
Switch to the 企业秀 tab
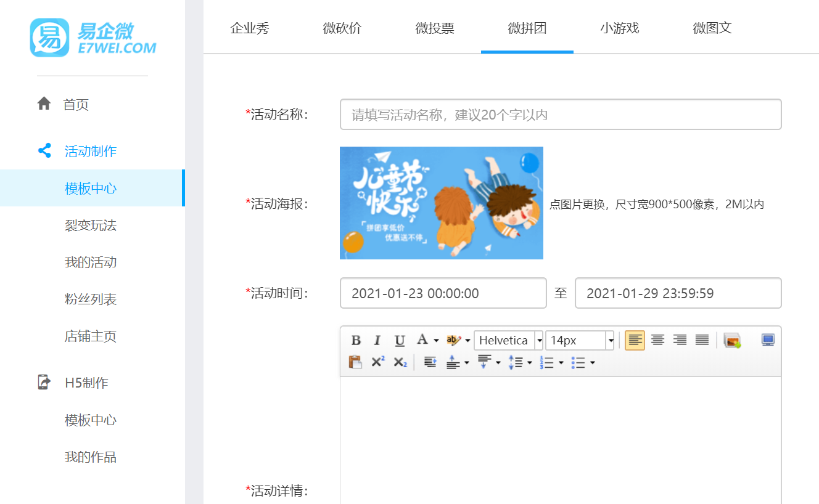[250, 28]
